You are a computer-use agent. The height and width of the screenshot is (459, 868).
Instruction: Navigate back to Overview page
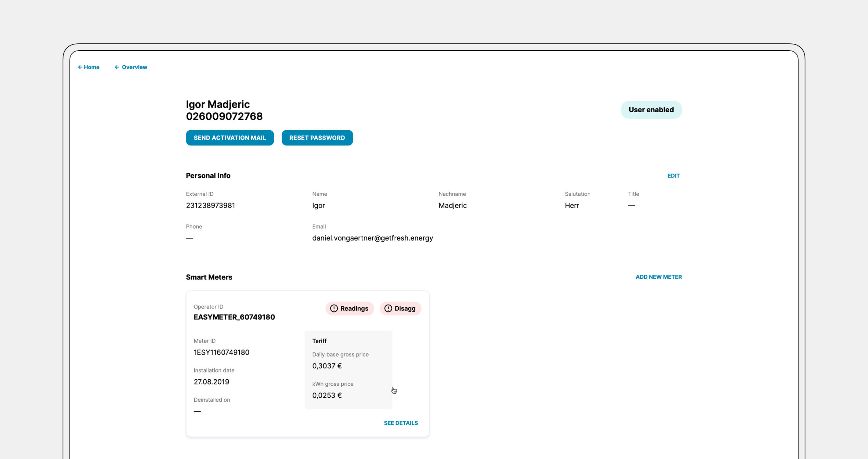coord(134,67)
